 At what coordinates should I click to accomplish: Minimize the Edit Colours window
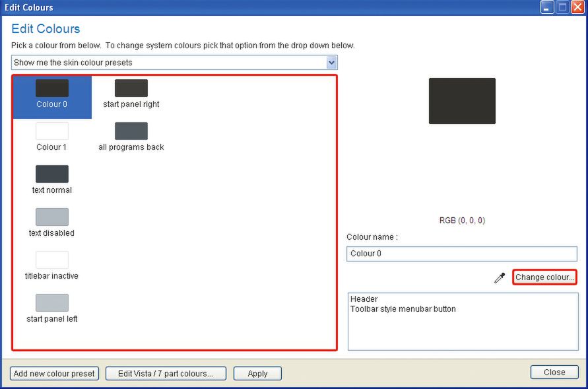(547, 7)
